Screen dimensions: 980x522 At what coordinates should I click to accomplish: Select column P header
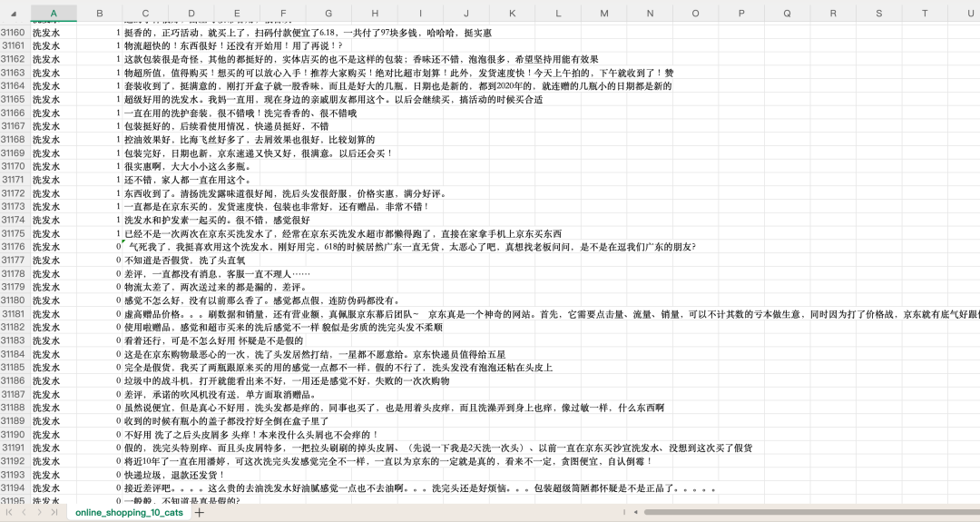click(741, 13)
